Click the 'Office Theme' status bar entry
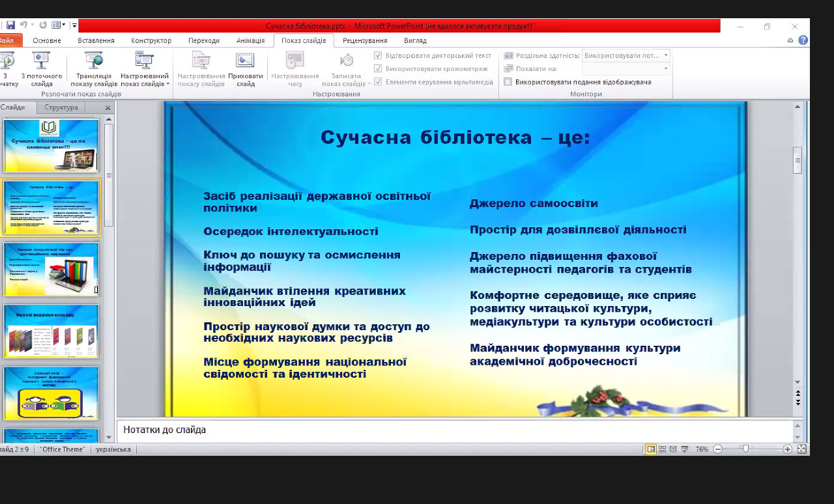 point(63,449)
